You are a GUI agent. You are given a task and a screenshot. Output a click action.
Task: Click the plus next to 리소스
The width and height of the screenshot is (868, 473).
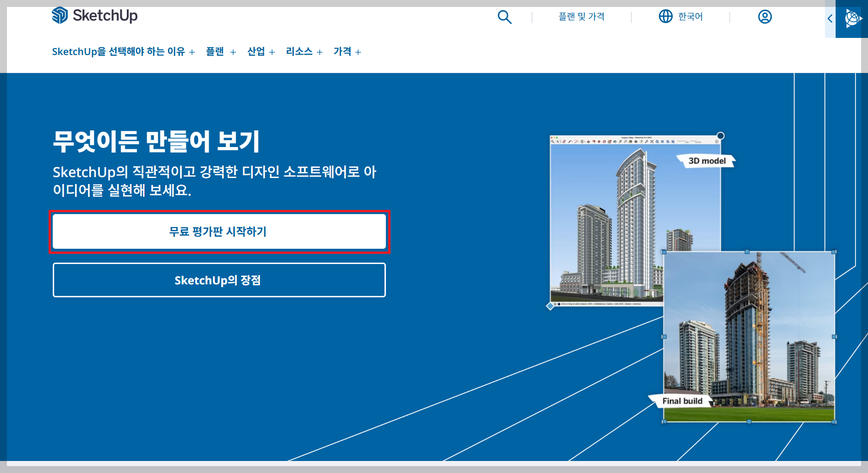pyautogui.click(x=320, y=52)
